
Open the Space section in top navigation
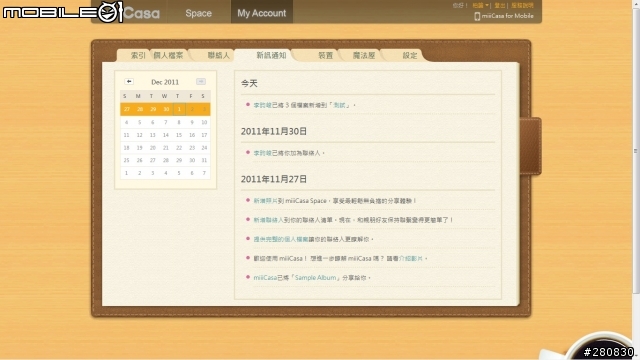[198, 13]
